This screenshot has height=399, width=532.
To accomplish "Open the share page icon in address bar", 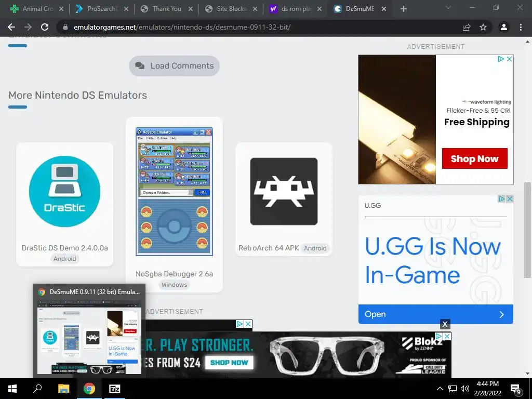I will click(467, 27).
